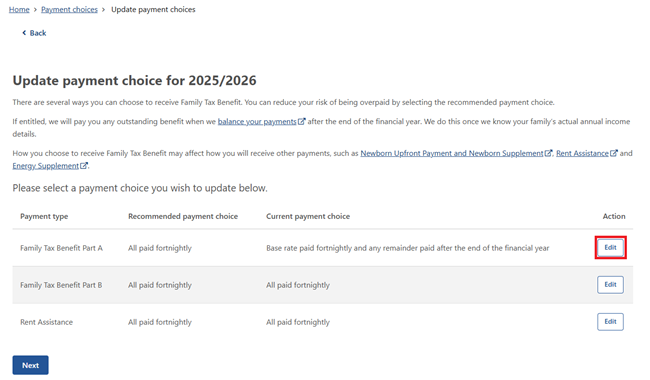Select the Family Tax Benefit Part A row label

coord(61,248)
